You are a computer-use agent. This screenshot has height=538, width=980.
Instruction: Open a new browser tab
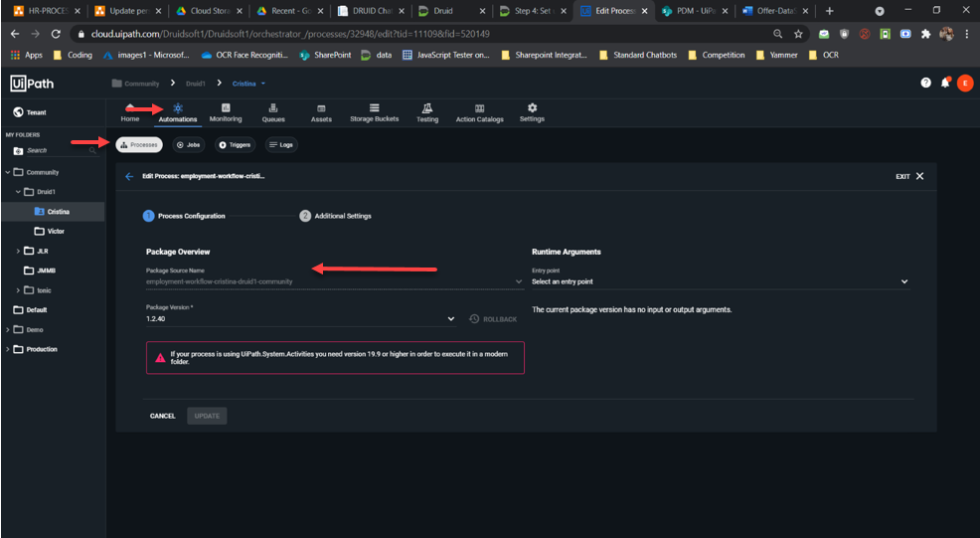point(829,11)
